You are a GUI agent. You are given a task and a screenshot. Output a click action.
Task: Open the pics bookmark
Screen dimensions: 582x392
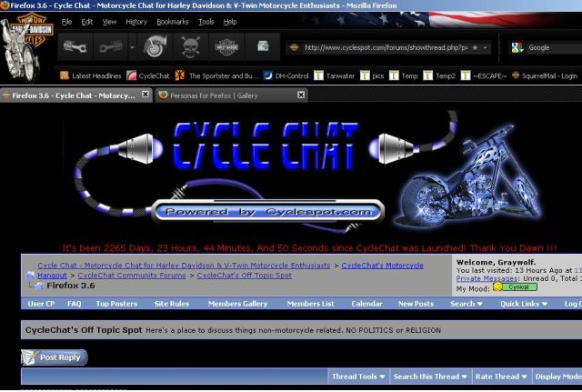(x=372, y=75)
